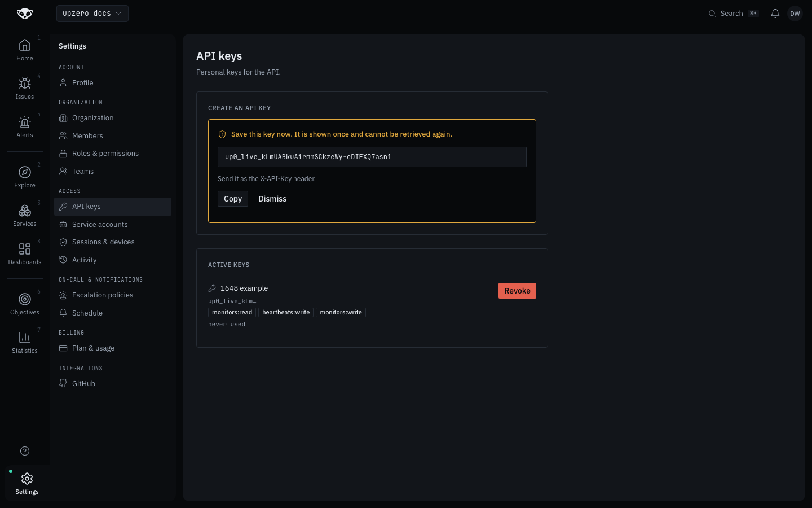
Task: Open Organization settings
Action: tap(113, 118)
